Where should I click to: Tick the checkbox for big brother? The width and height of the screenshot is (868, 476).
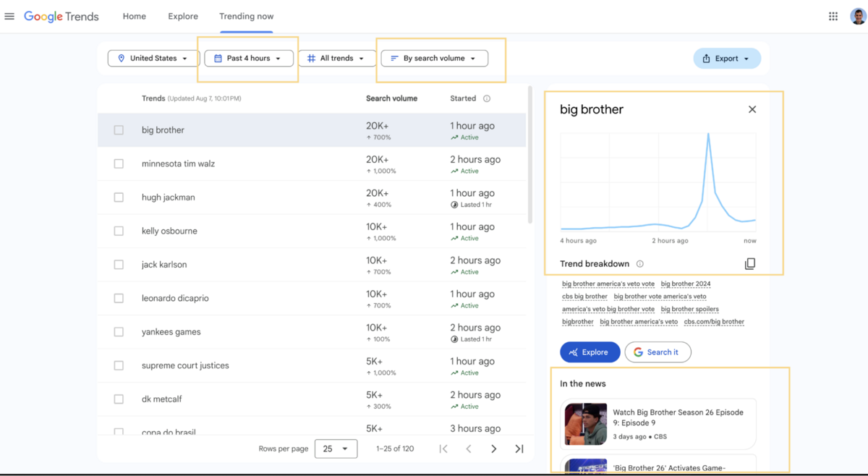(119, 130)
